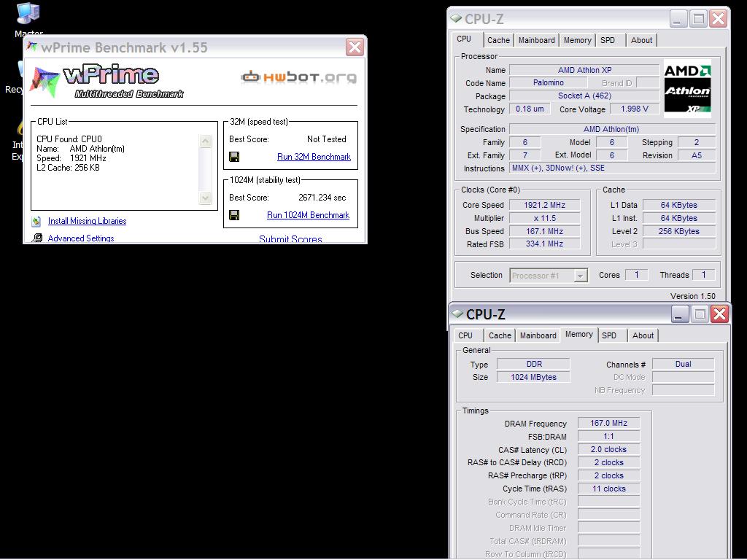This screenshot has height=560, width=747.
Task: Switch to Memory tab in upper CPU-Z
Action: coord(578,41)
